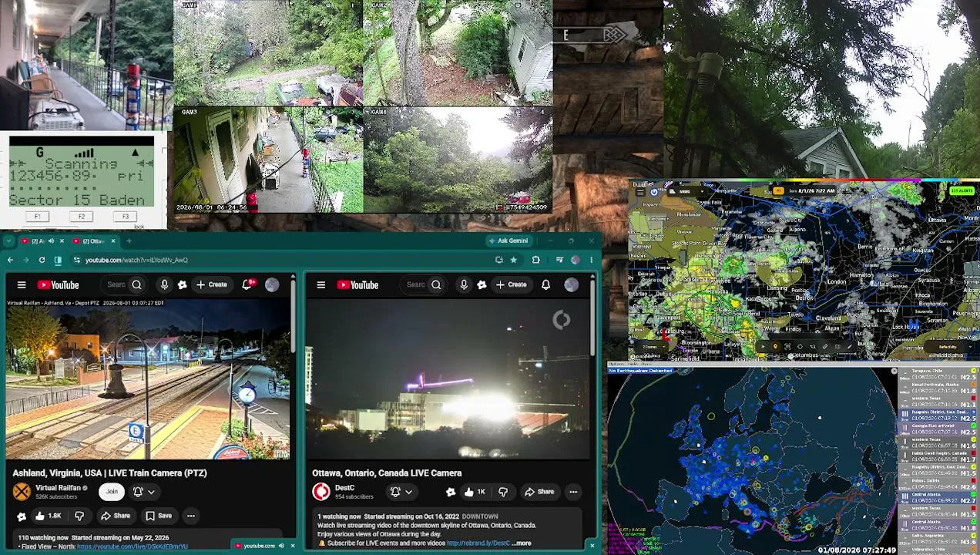Image resolution: width=980 pixels, height=555 pixels.
Task: Open Chrome split view icon beside reload
Action: [x=58, y=261]
